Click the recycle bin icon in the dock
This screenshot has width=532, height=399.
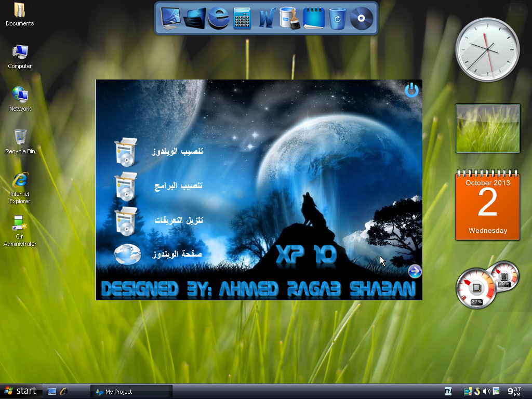[x=338, y=19]
